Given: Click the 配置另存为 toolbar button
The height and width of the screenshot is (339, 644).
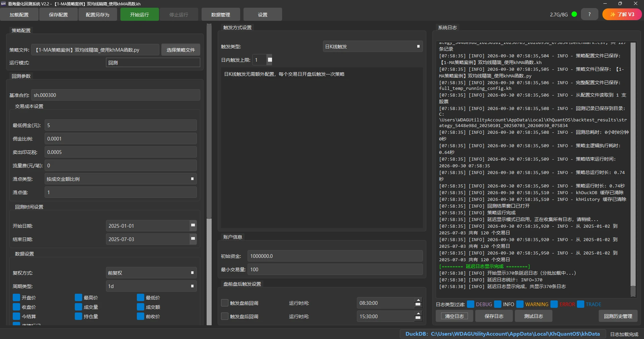Looking at the screenshot, I should tap(98, 14).
